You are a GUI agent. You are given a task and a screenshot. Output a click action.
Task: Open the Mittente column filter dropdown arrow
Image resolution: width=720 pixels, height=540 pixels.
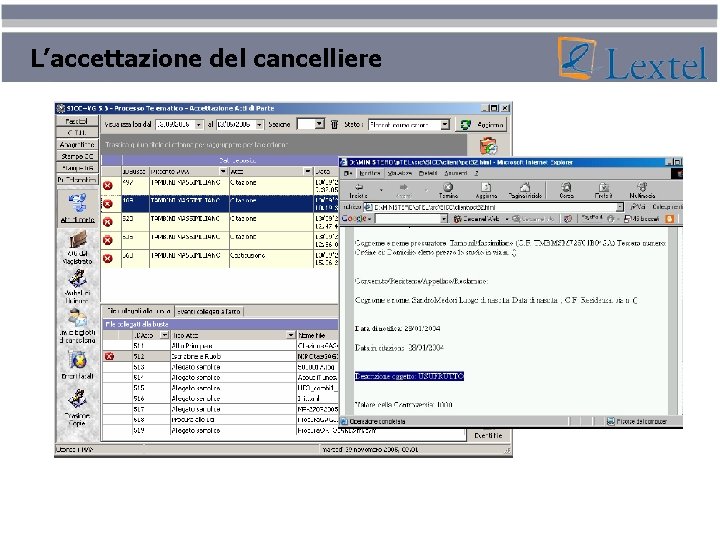(x=224, y=171)
